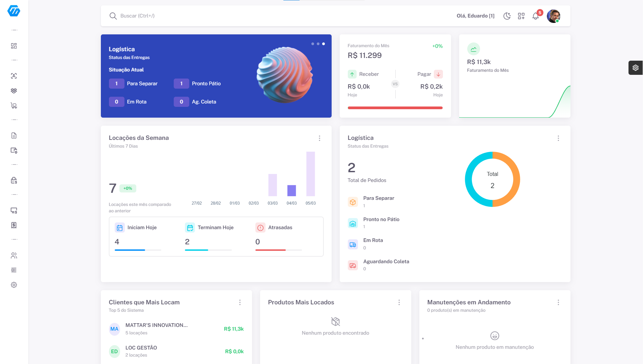Open three-dot menu on Logística status card
The width and height of the screenshot is (643, 364).
[x=558, y=138]
